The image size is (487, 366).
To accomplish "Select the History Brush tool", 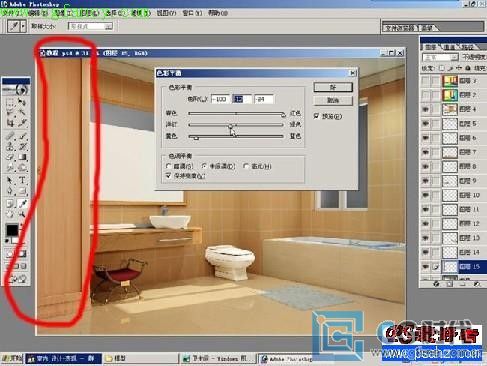I will click(x=22, y=146).
